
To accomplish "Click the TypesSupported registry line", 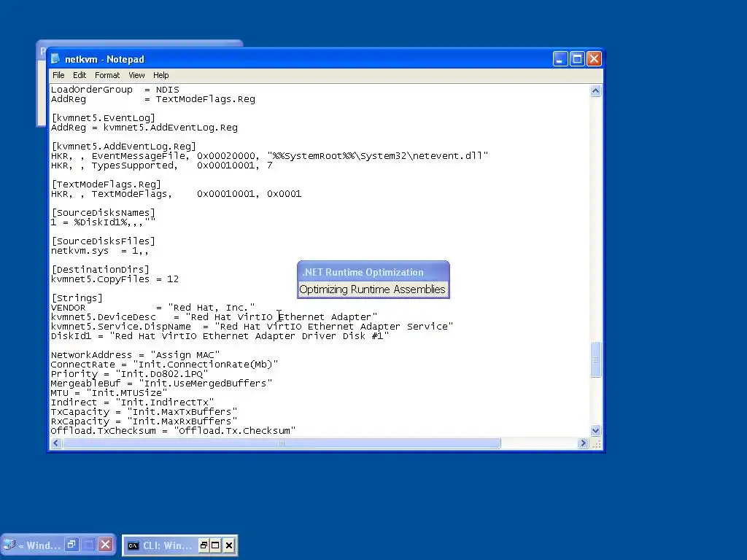I will point(161,166).
